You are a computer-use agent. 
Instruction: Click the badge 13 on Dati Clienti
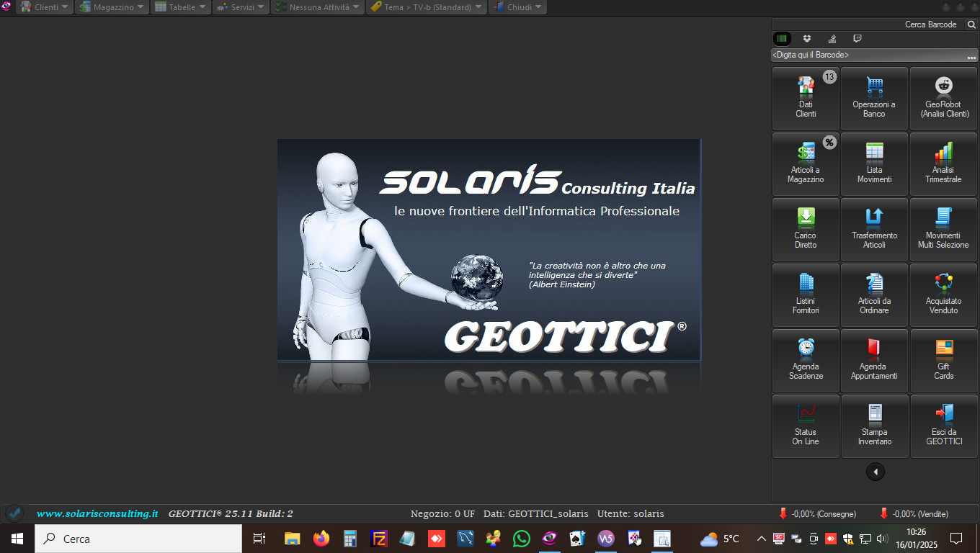click(x=829, y=76)
